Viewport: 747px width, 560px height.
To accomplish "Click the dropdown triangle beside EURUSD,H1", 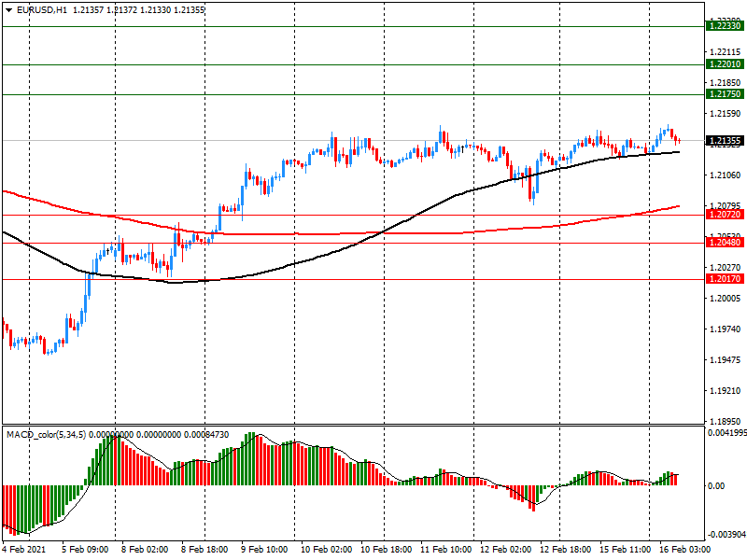I will [8, 10].
